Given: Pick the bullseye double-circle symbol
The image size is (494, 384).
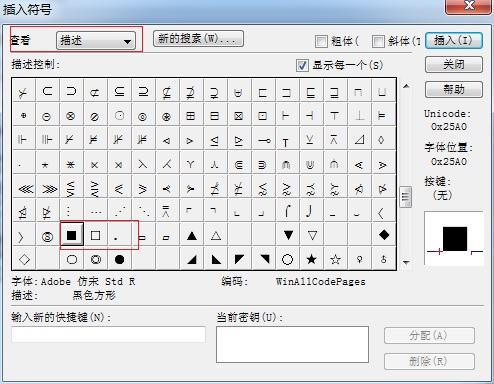Looking at the screenshot, I should tap(96, 259).
